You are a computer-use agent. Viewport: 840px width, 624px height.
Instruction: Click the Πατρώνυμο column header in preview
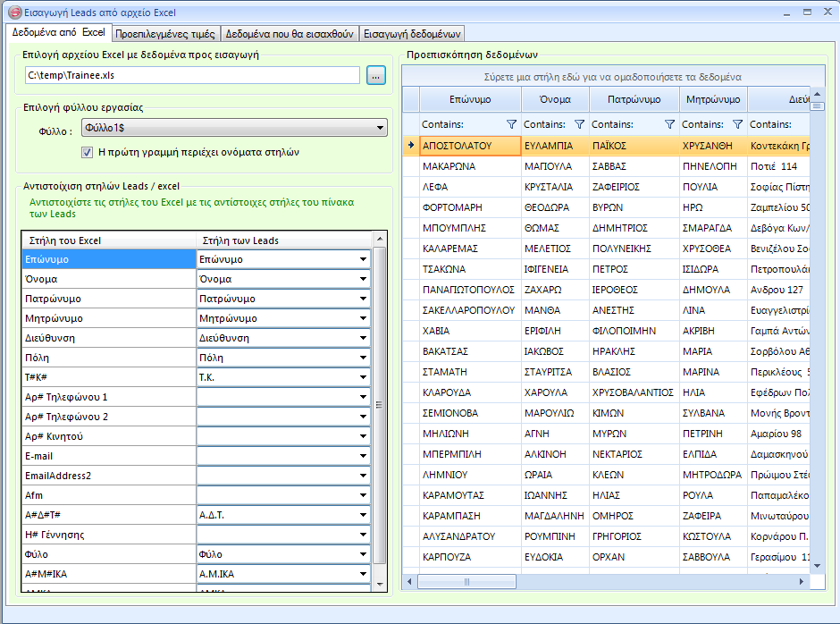tap(634, 99)
